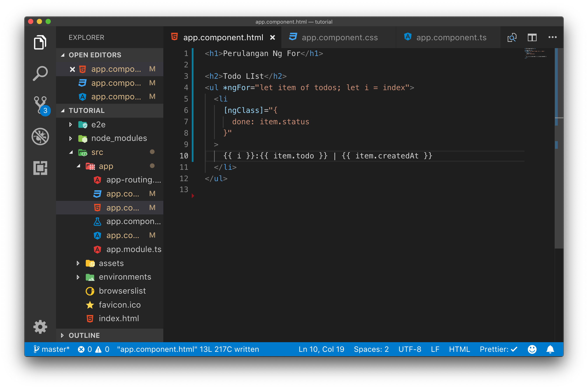Switch to app.component.css tab
The image size is (588, 389).
click(339, 37)
